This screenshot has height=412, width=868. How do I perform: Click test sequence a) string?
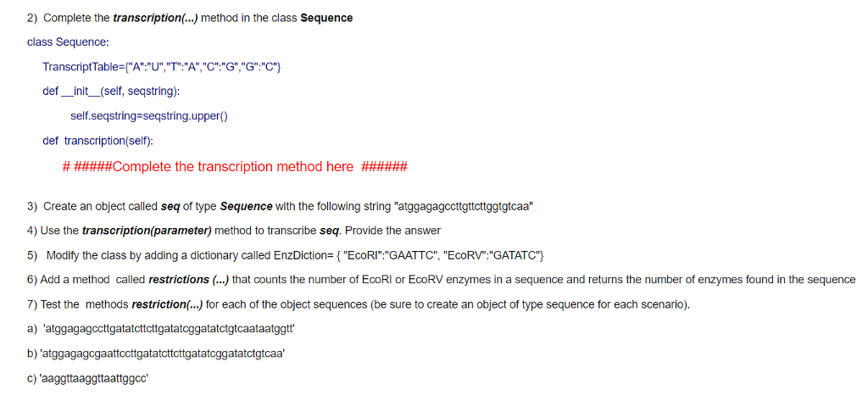point(169,329)
